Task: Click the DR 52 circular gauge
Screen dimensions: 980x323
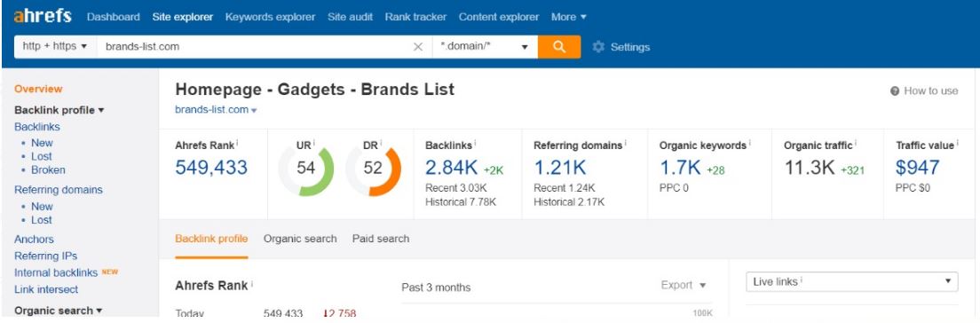Action: (x=373, y=168)
